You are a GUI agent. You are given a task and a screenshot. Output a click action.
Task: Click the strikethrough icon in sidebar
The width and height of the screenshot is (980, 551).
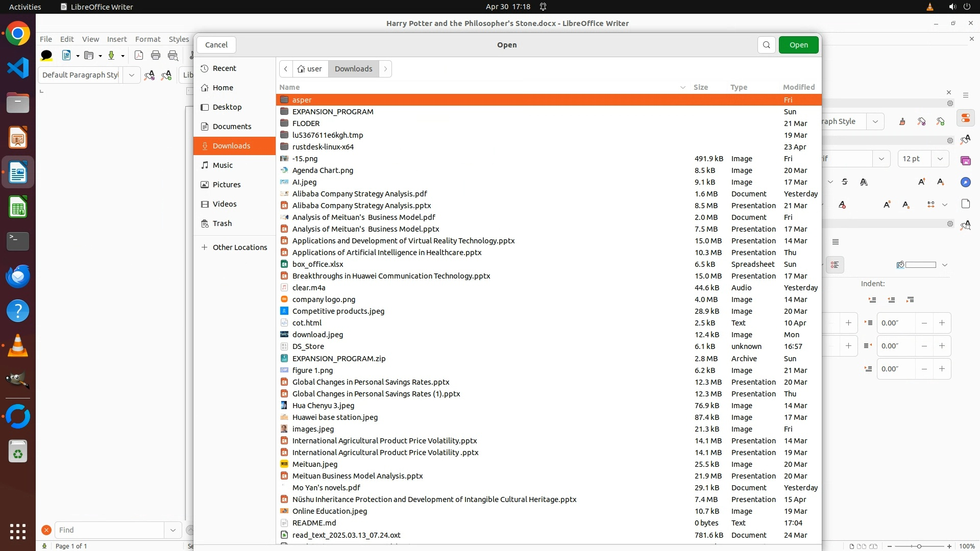click(845, 182)
